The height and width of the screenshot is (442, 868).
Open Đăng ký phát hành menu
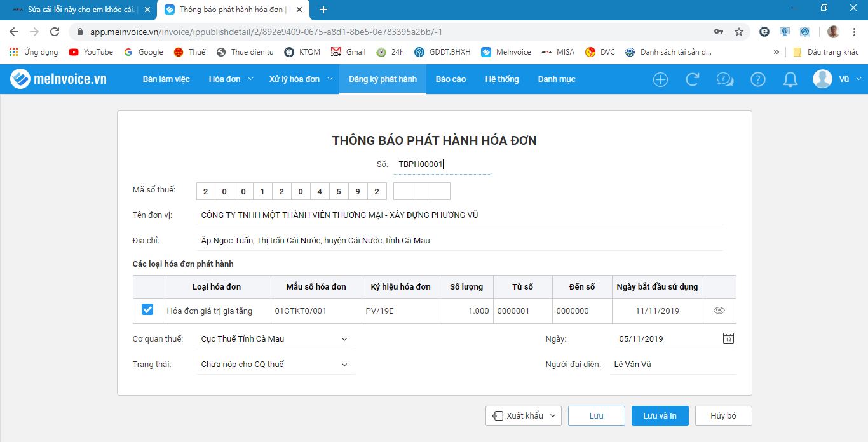pyautogui.click(x=383, y=79)
